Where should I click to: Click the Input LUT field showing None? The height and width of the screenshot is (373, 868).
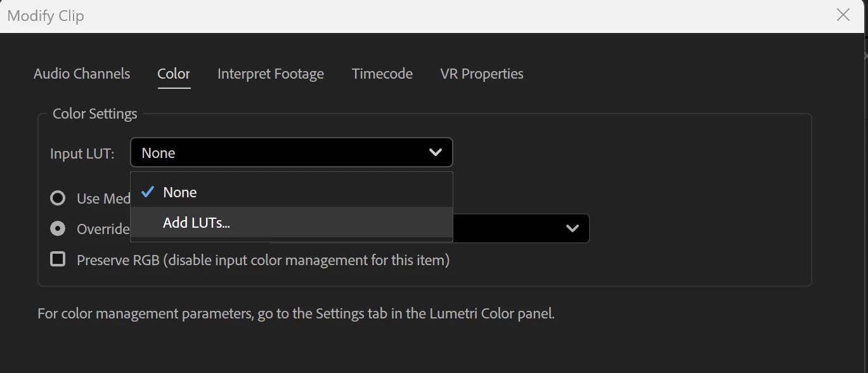tap(292, 153)
